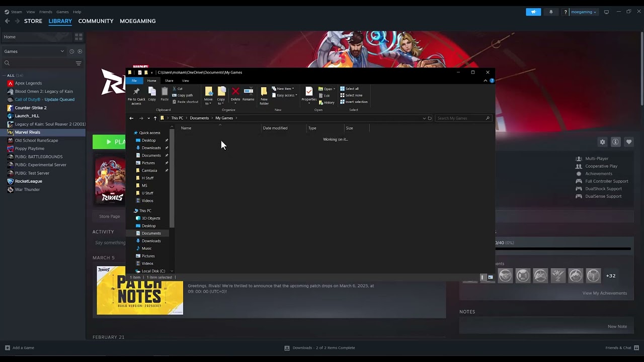The width and height of the screenshot is (644, 362).
Task: Open Steam library advanced filters icon
Action: coord(78,63)
